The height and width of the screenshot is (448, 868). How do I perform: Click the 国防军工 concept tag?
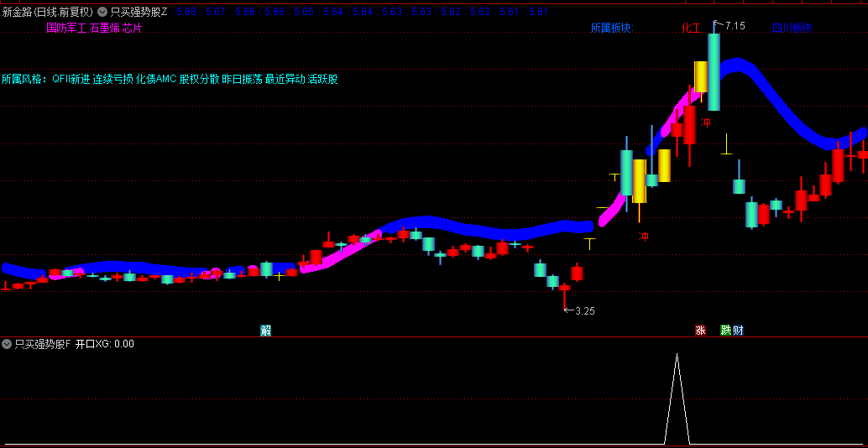click(x=66, y=29)
